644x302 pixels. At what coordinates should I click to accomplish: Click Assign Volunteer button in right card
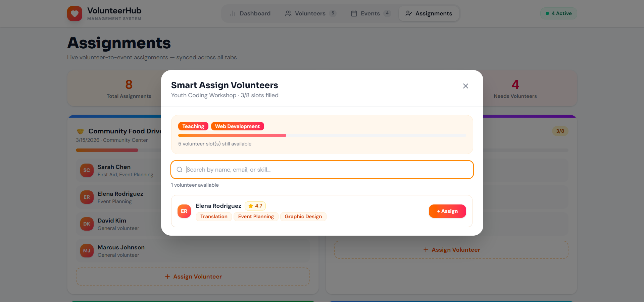[x=451, y=250]
